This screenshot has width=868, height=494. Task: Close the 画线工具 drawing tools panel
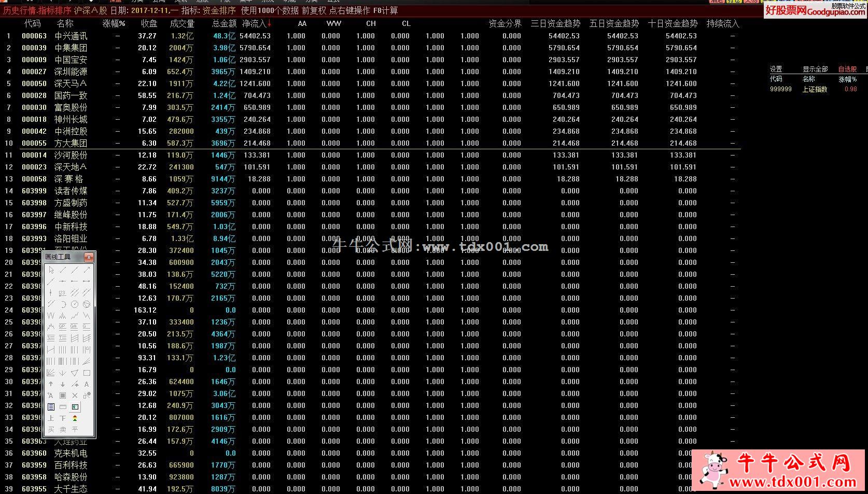89,257
